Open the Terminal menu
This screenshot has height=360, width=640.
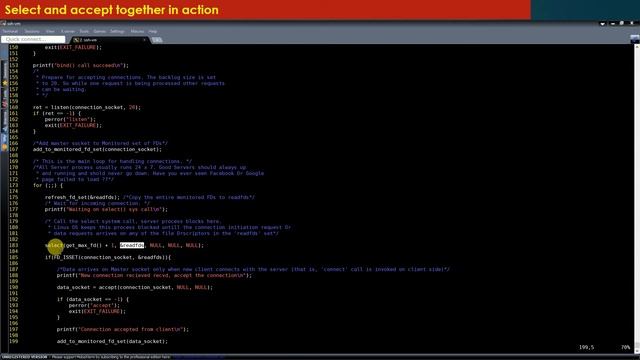pos(10,31)
